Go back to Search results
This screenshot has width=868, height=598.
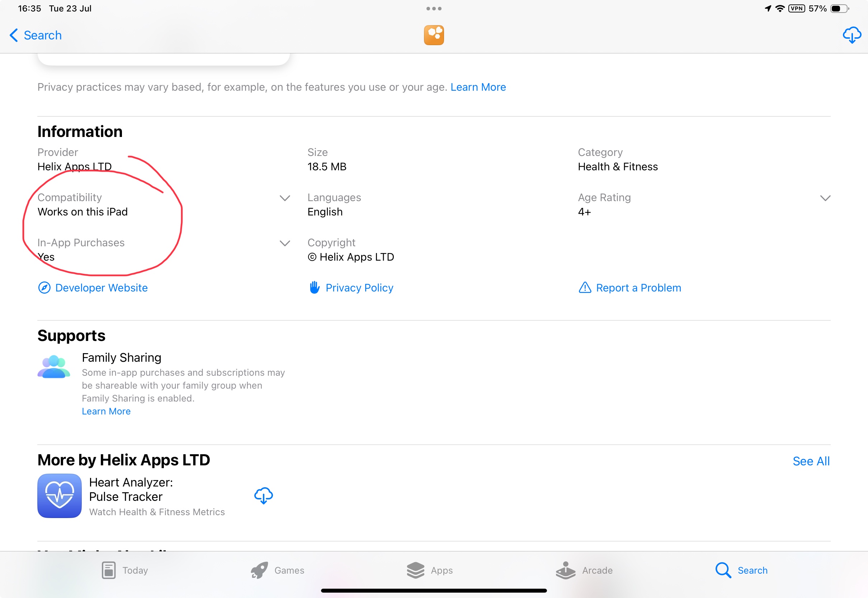click(x=36, y=35)
